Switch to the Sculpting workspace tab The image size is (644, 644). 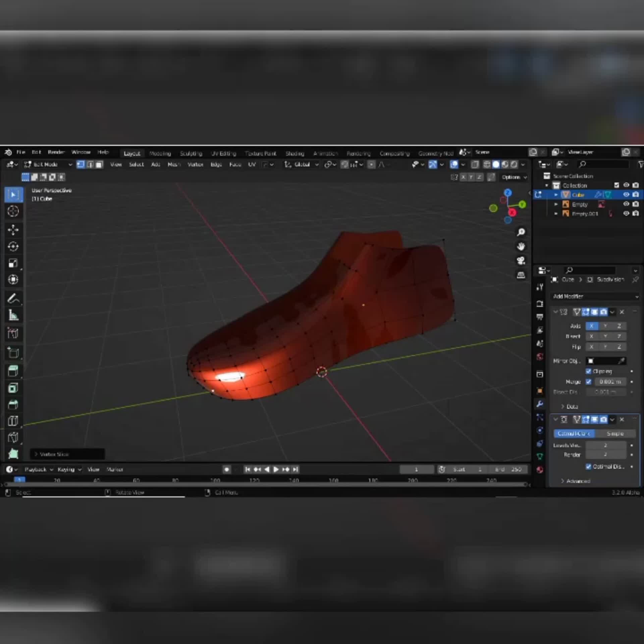click(x=191, y=153)
